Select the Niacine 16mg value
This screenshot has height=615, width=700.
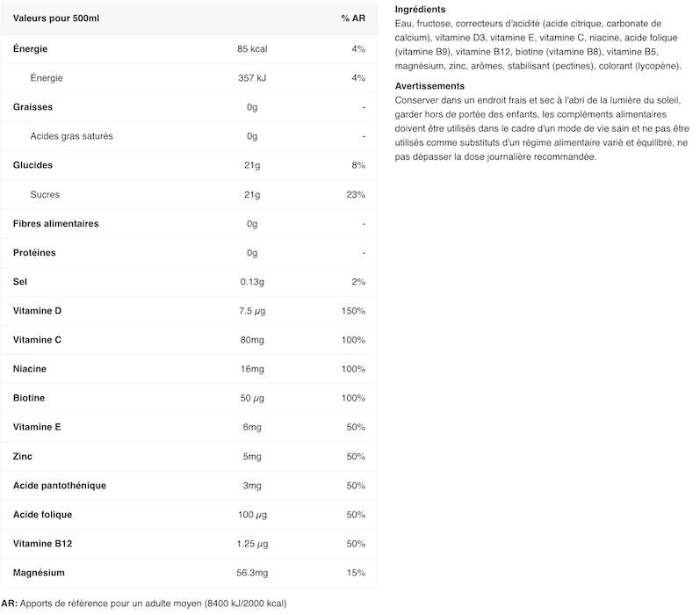pos(252,369)
